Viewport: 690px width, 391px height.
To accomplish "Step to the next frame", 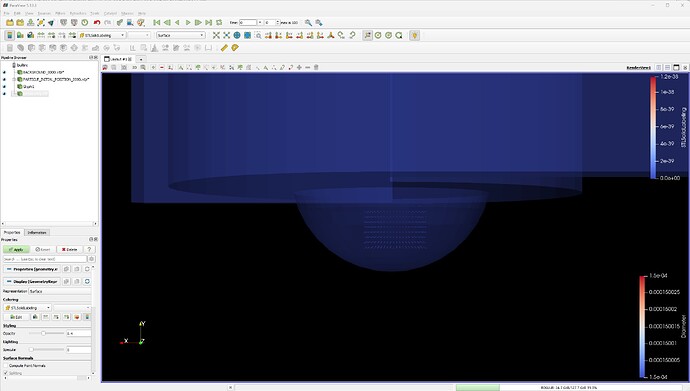I will [198, 22].
